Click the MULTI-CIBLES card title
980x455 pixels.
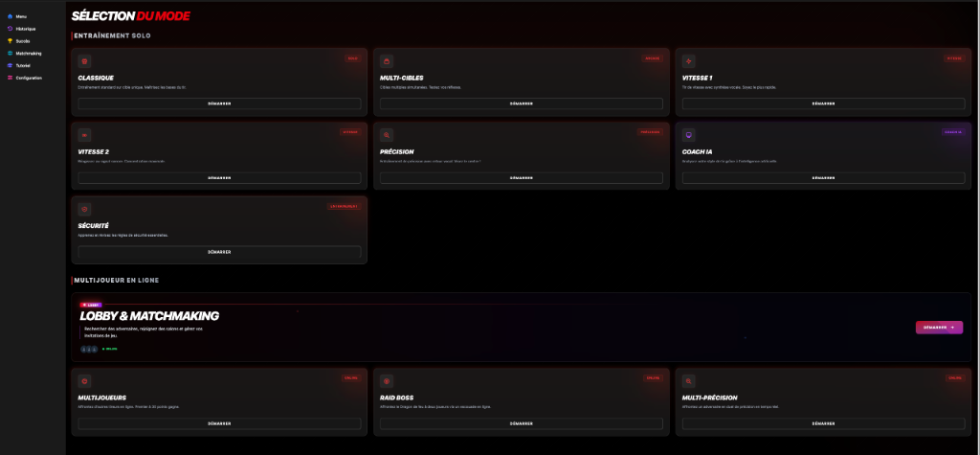[402, 79]
